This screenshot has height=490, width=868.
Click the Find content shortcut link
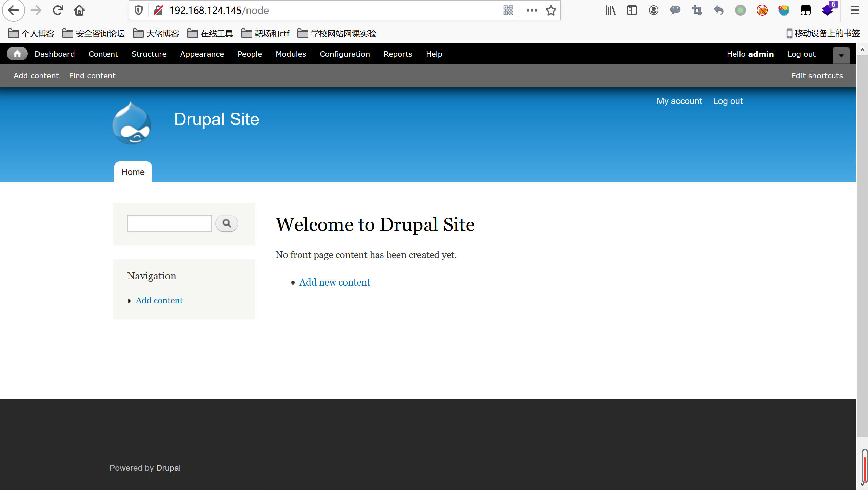92,76
